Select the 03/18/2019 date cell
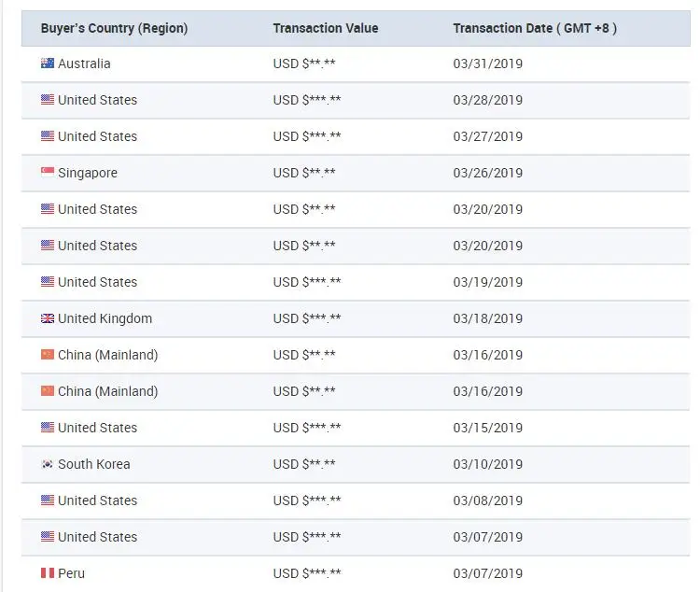 tap(488, 318)
